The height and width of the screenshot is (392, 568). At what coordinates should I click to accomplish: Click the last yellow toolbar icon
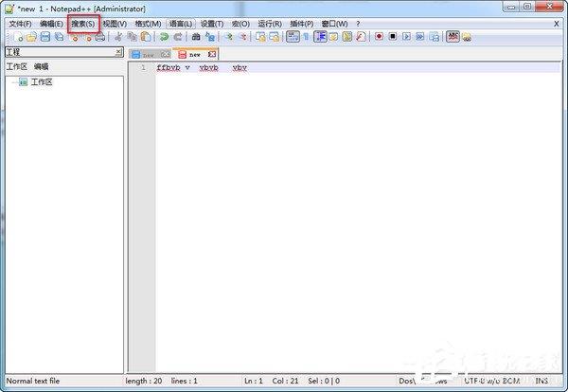click(x=467, y=37)
